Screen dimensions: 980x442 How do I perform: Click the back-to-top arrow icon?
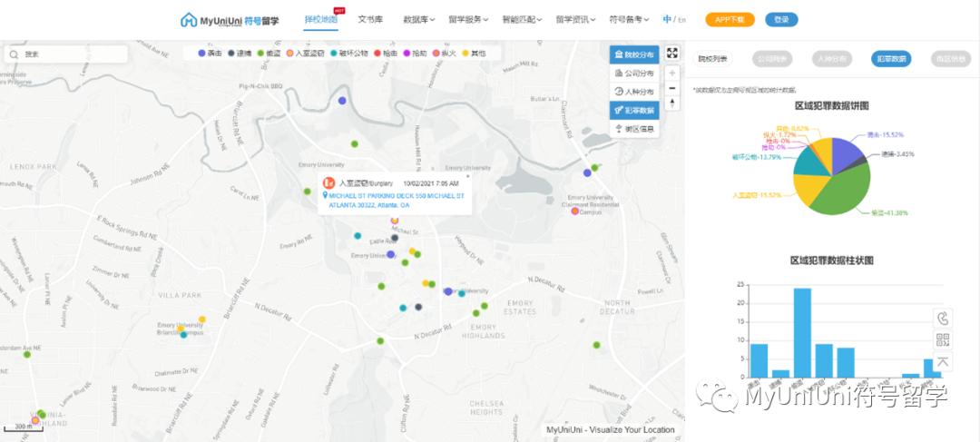click(943, 361)
